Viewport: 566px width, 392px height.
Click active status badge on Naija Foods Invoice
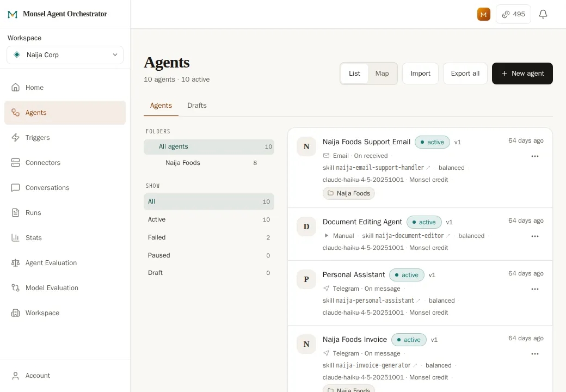click(x=409, y=340)
